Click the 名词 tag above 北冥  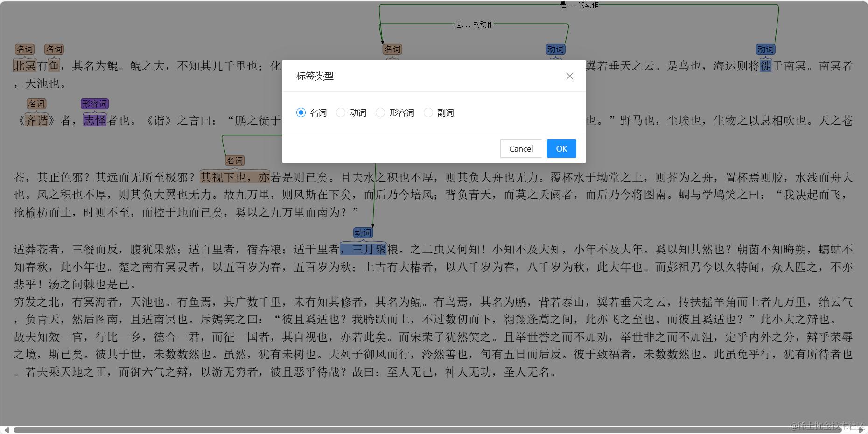pyautogui.click(x=26, y=49)
